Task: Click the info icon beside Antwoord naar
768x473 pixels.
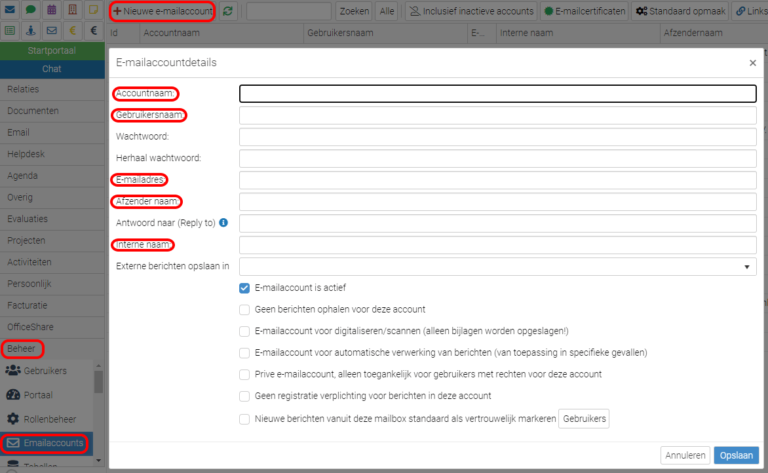Action: [x=223, y=223]
